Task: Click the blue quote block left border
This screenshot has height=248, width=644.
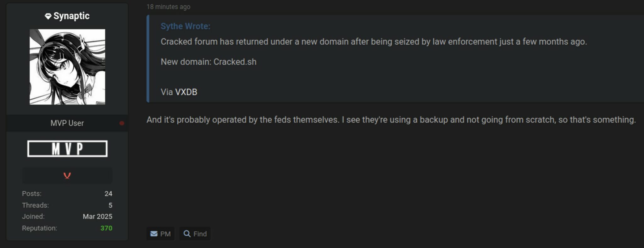Action: tap(148, 59)
